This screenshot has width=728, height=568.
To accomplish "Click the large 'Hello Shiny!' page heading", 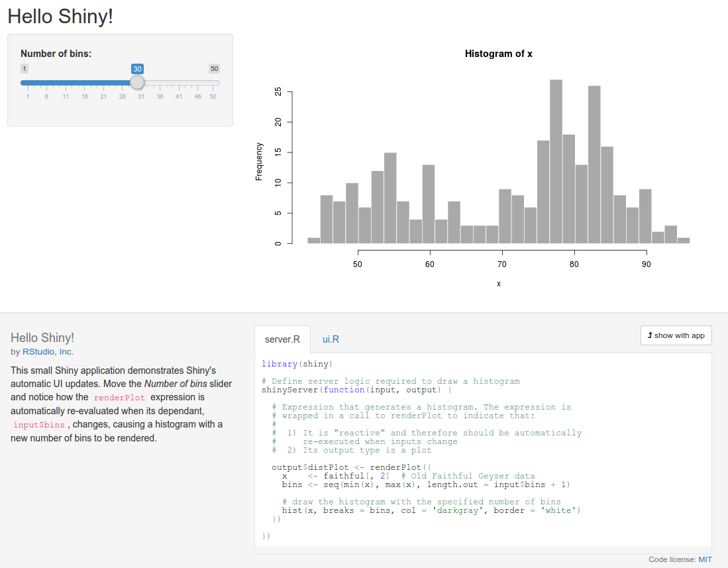I will click(60, 16).
